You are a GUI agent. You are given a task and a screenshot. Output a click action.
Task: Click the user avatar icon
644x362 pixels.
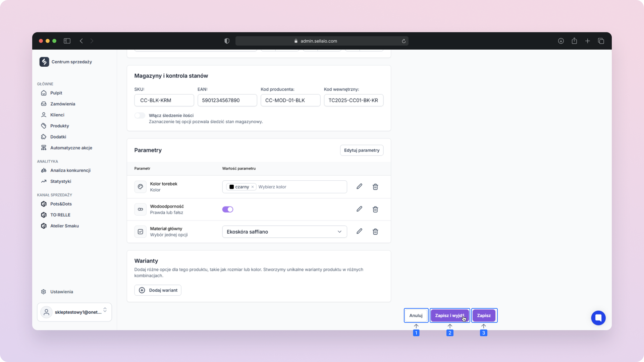point(46,312)
